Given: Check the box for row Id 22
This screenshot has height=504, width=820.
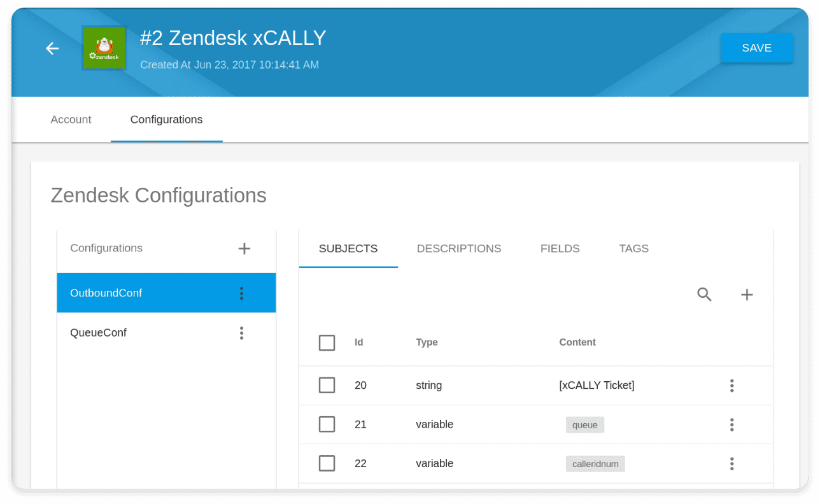Looking at the screenshot, I should click(327, 464).
